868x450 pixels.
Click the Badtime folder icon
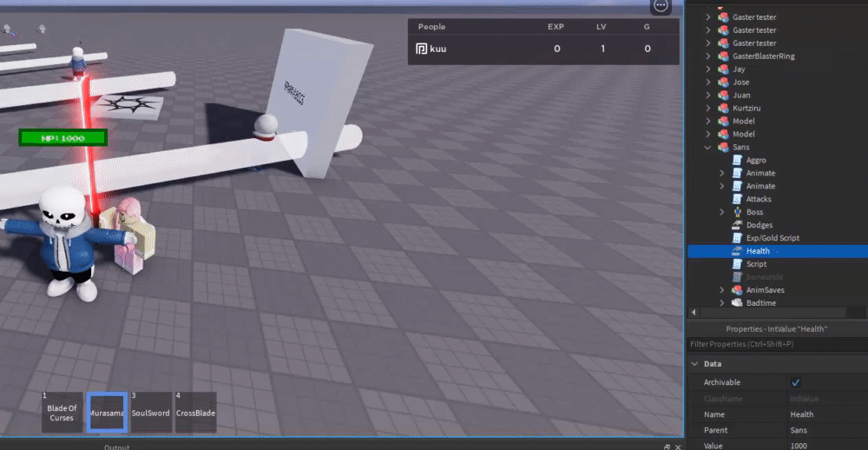pyautogui.click(x=737, y=302)
